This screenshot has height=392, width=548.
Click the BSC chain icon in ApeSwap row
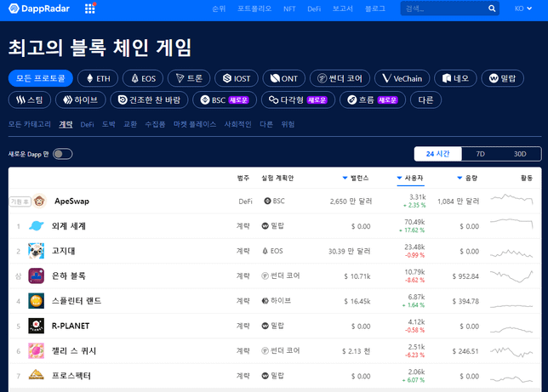pos(267,201)
